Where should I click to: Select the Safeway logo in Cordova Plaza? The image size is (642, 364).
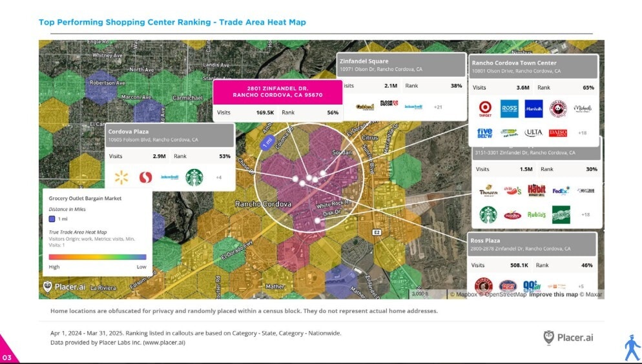(x=145, y=177)
